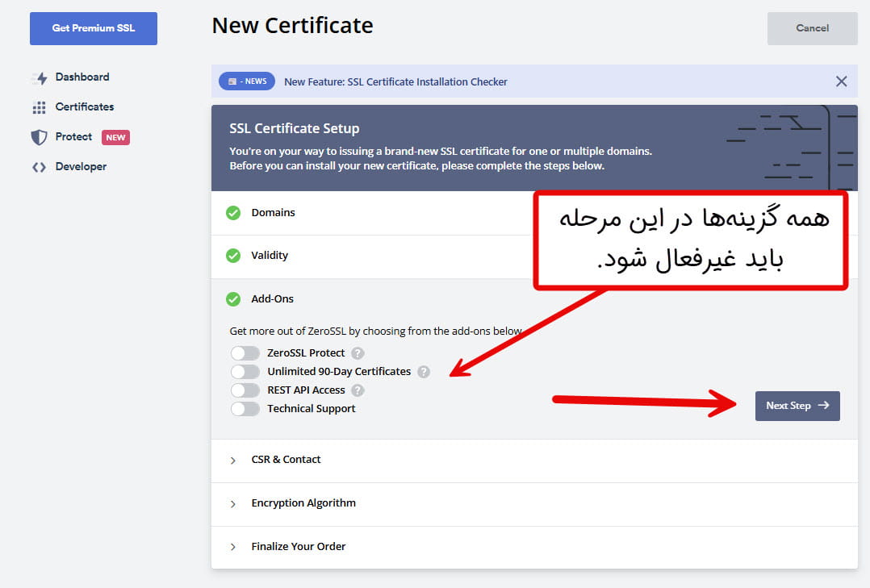870x588 pixels.
Task: Click the Domains green checkmark icon
Action: [x=233, y=213]
